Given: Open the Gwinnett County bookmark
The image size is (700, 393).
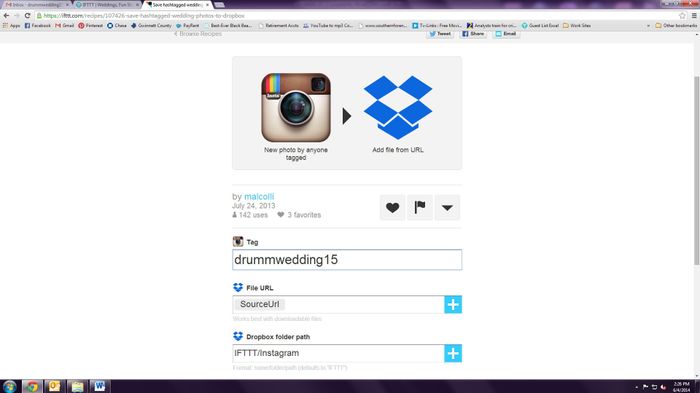Looking at the screenshot, I should tap(151, 25).
